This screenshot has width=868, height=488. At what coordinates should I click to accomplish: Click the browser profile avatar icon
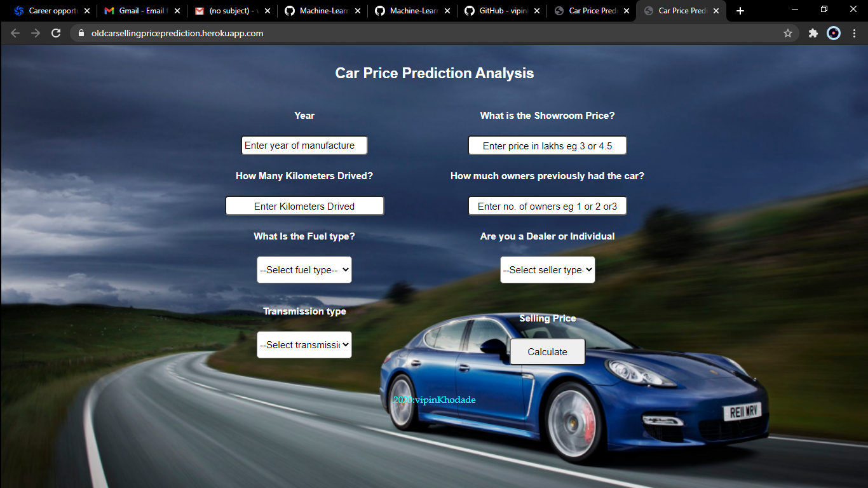click(833, 33)
